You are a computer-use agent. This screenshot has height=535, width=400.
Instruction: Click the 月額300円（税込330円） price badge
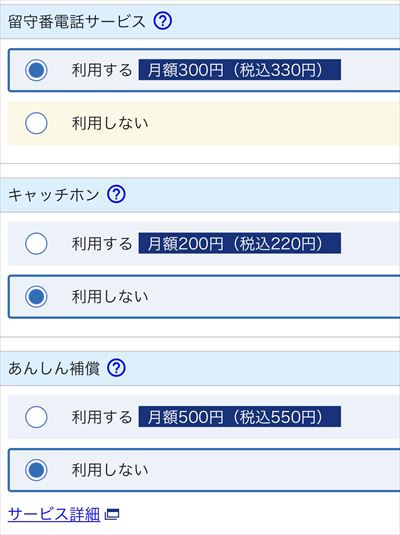tap(240, 70)
